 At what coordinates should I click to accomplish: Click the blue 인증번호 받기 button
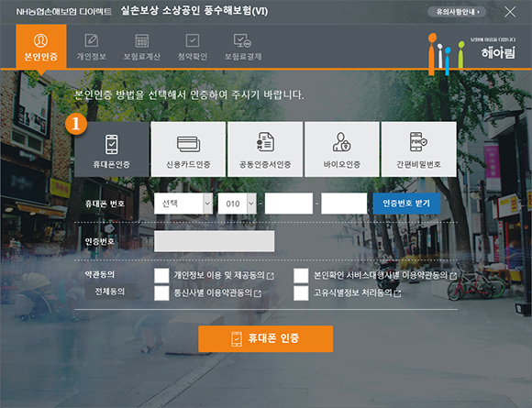(406, 204)
